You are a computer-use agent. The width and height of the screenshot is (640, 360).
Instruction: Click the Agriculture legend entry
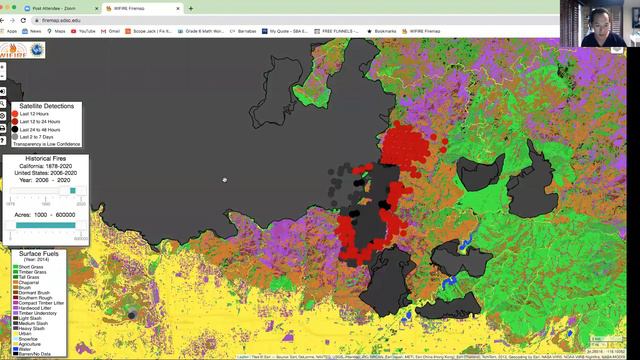27,344
